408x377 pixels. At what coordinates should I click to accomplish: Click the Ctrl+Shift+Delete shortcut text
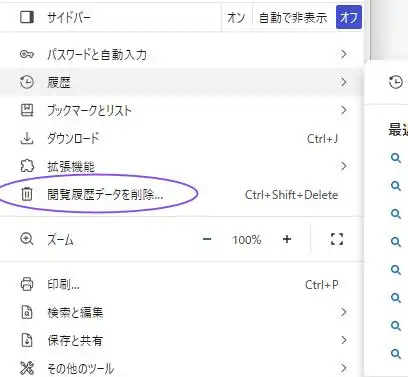[291, 195]
